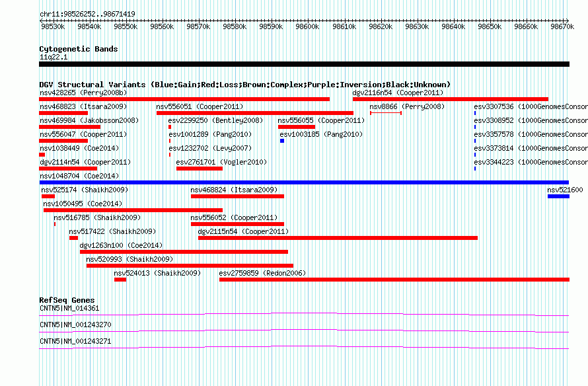Open dgv1263n100 (Coe2014) variant

point(121,245)
